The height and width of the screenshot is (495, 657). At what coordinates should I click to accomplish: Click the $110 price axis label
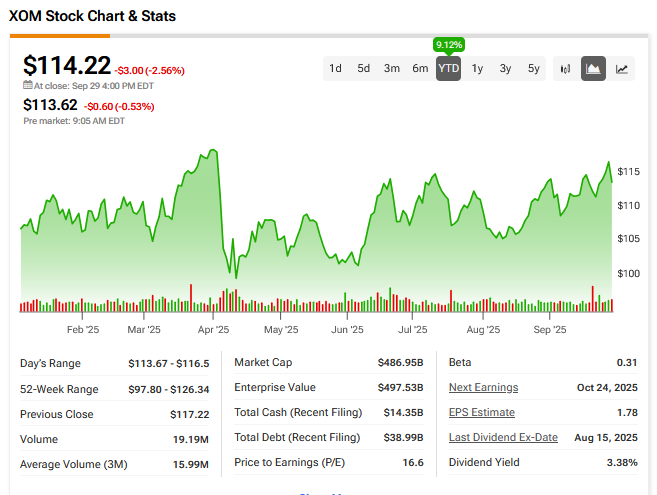point(629,205)
